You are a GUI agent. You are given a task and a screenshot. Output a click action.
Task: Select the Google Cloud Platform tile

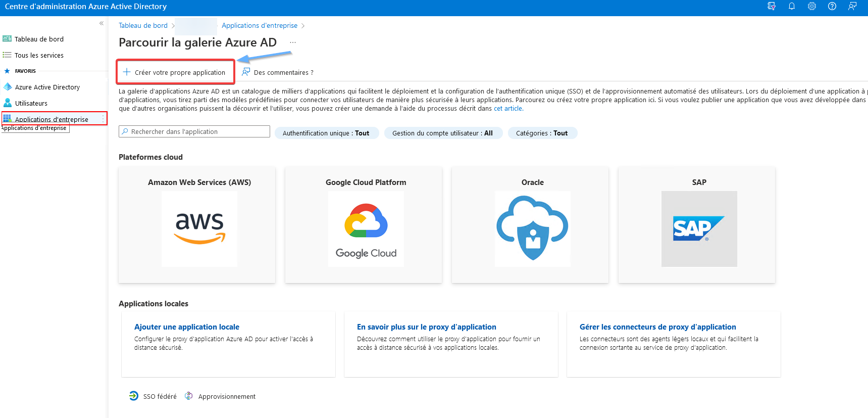tap(364, 225)
